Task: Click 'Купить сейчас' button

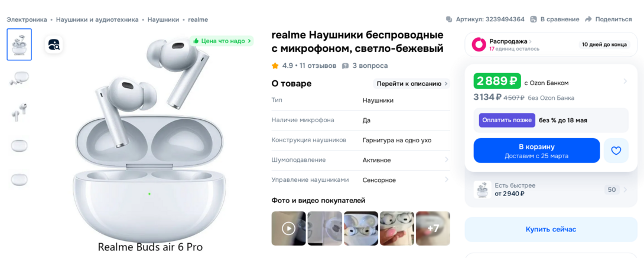Action: pyautogui.click(x=551, y=229)
